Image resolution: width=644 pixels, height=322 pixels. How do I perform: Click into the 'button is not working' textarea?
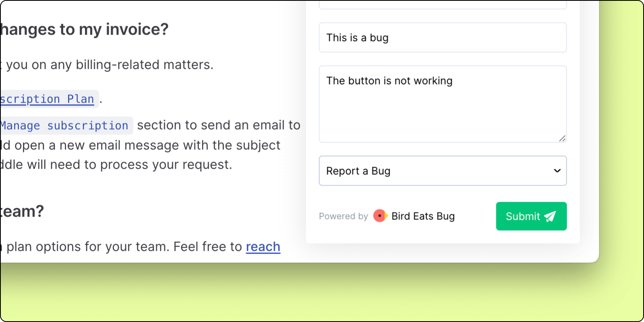point(442,104)
